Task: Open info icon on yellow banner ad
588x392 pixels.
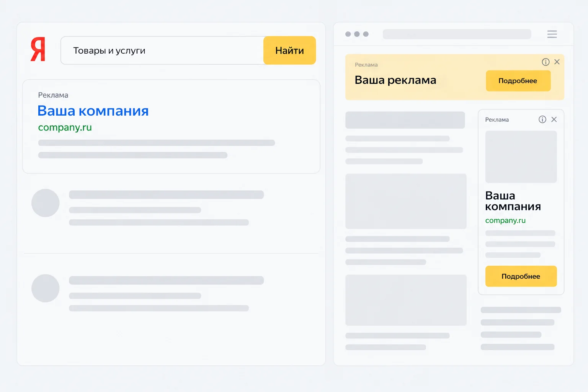Action: (x=546, y=62)
